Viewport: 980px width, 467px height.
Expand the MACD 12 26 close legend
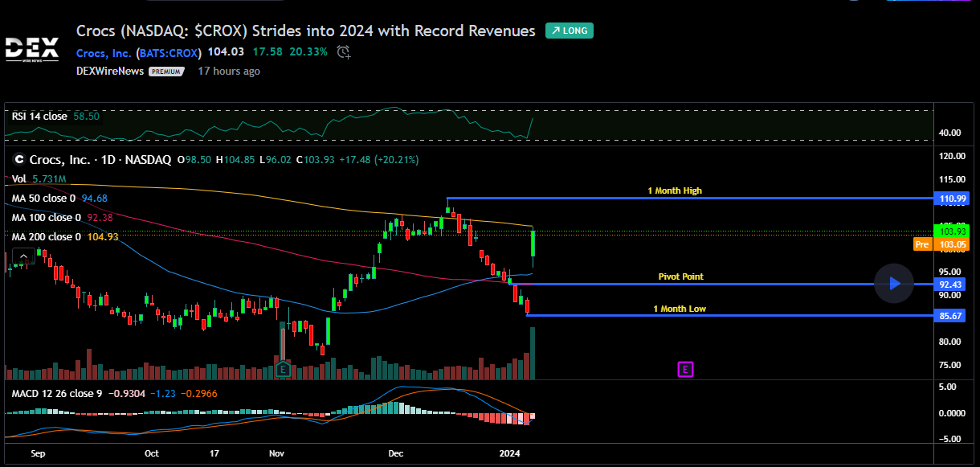[56, 394]
